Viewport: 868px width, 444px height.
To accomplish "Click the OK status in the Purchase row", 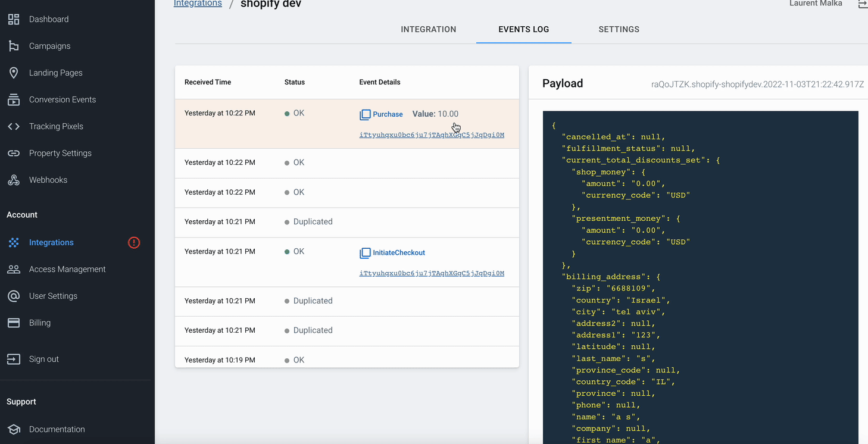I will (299, 113).
